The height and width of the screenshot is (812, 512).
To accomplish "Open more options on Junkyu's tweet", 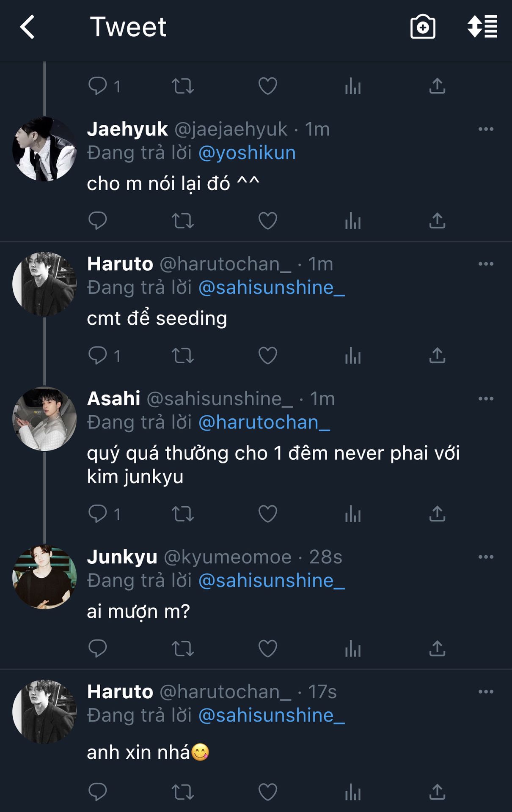I will pos(486,557).
